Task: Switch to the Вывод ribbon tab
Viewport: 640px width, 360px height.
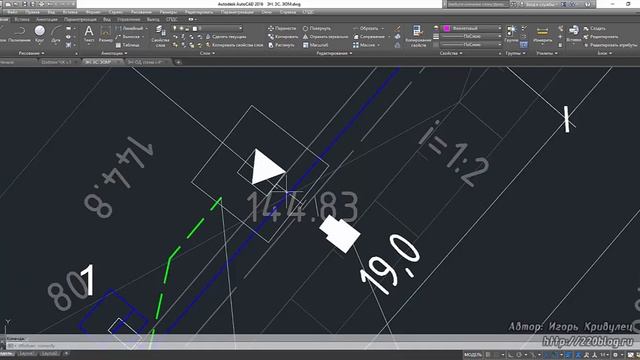Action: pyautogui.click(x=153, y=19)
